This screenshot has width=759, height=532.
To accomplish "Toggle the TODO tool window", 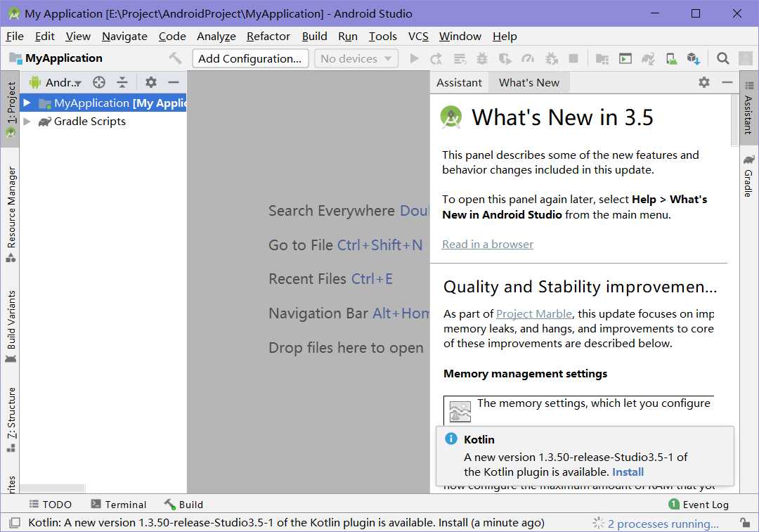I will click(x=51, y=505).
